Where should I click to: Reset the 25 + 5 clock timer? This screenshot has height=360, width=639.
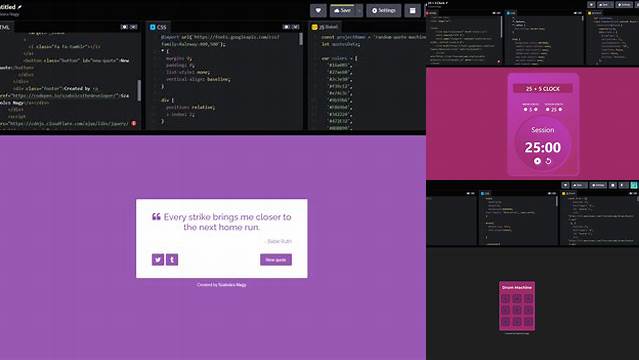click(549, 161)
